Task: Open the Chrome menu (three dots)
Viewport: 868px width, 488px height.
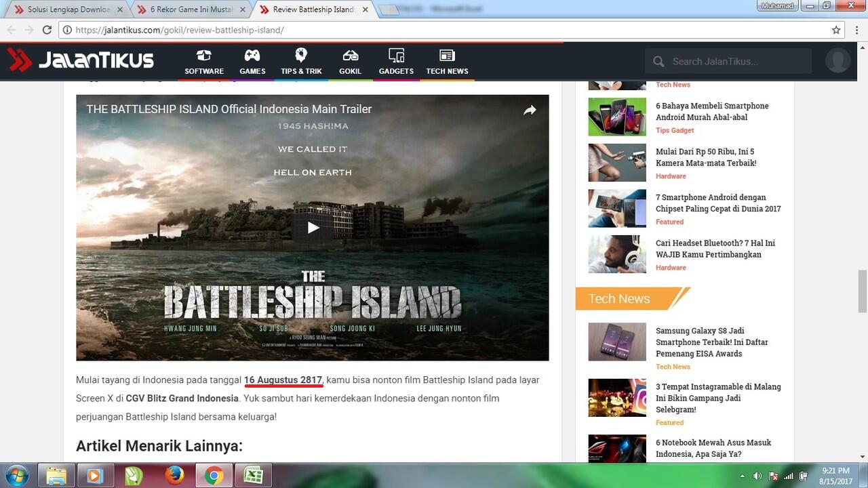Action: (856, 30)
